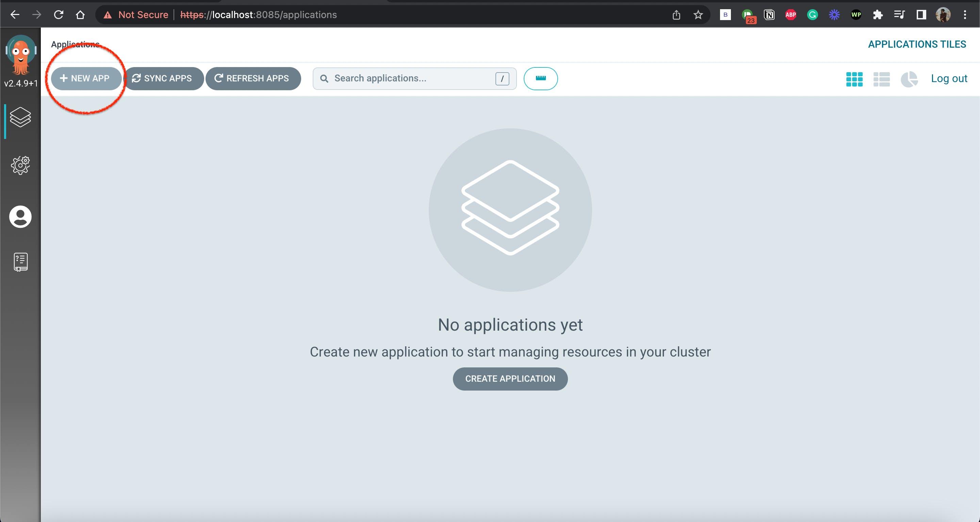Screen dimensions: 980x522
Task: Click the ruler zoom toggle button
Action: point(540,78)
